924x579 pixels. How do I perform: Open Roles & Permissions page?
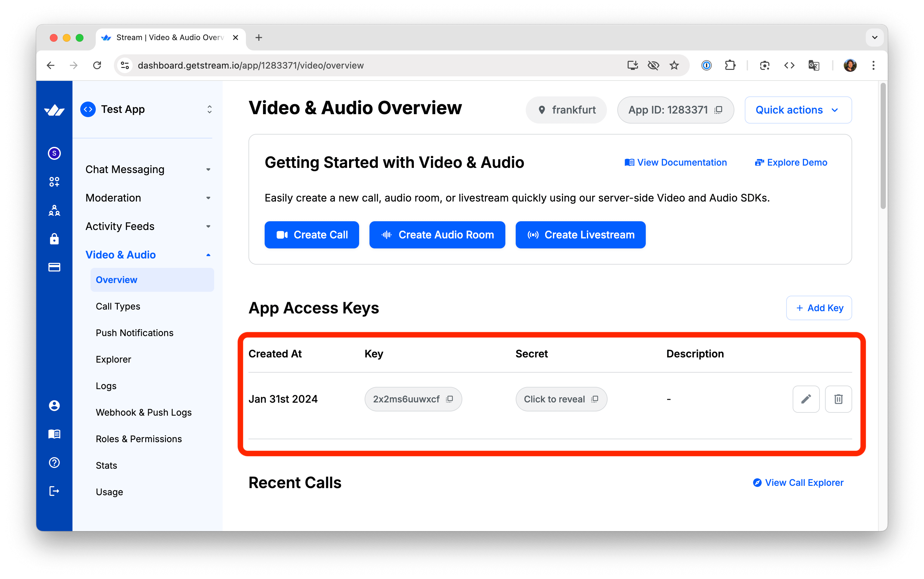(138, 439)
